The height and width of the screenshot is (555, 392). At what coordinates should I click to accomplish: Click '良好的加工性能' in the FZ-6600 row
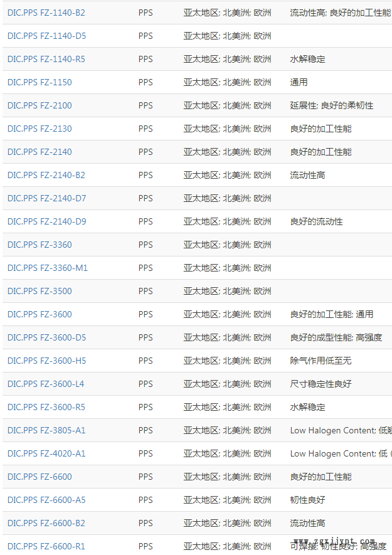point(321,477)
